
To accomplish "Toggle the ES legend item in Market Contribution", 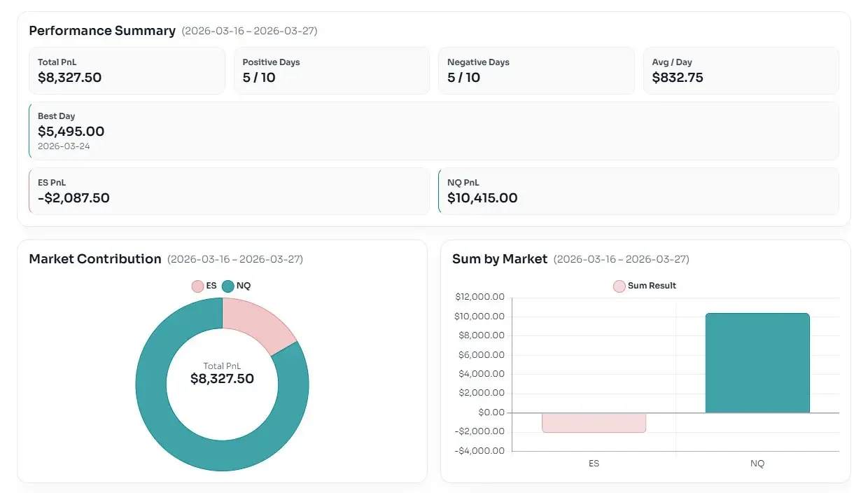I will [x=204, y=286].
